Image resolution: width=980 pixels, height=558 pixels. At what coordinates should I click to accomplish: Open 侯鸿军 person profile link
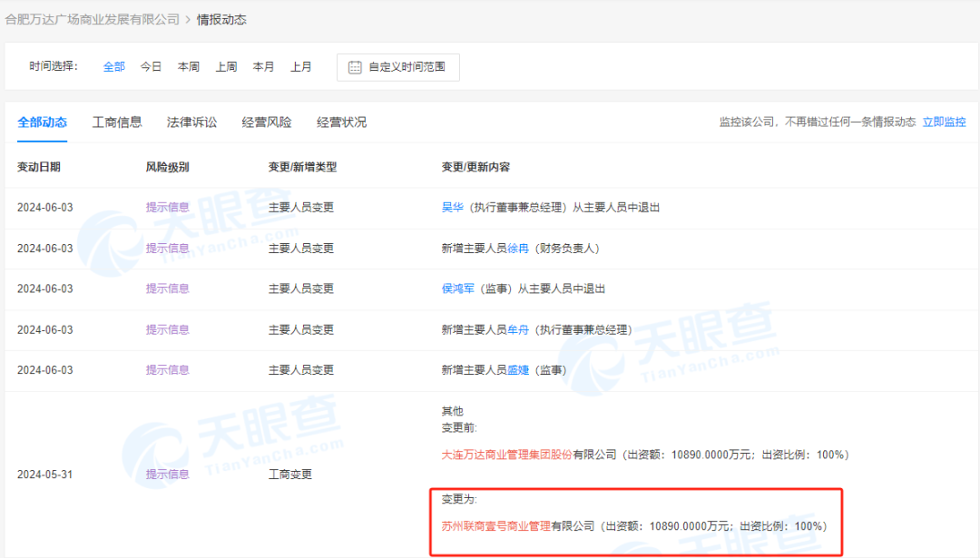(457, 289)
